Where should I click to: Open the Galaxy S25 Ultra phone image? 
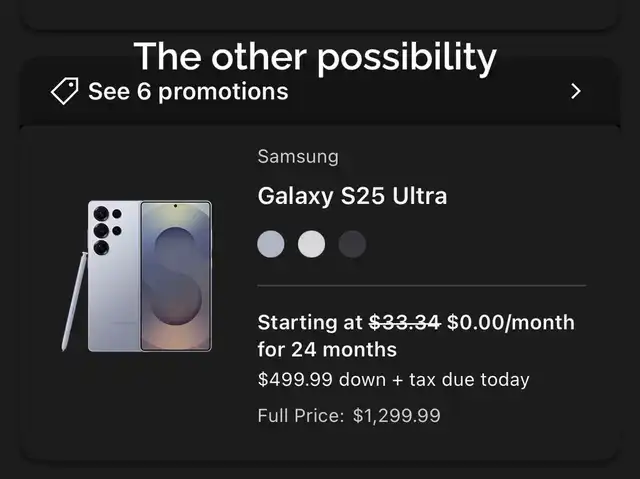(x=137, y=276)
